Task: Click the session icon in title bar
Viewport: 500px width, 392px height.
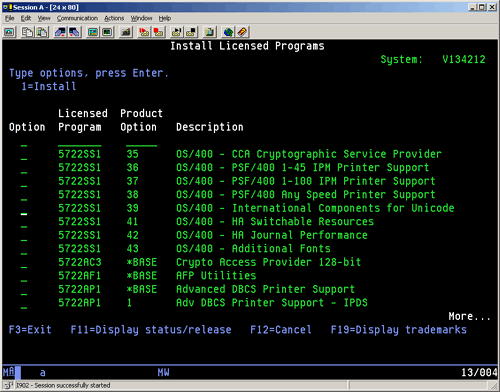Action: (8, 7)
